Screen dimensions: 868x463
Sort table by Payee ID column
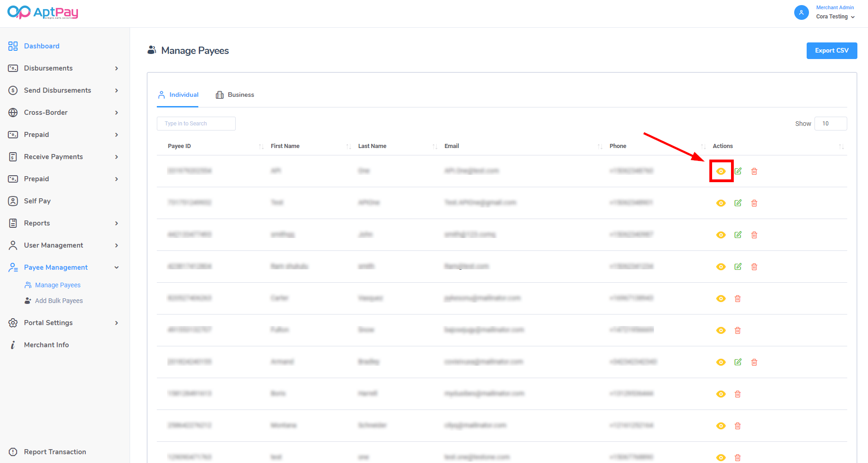[x=179, y=146]
